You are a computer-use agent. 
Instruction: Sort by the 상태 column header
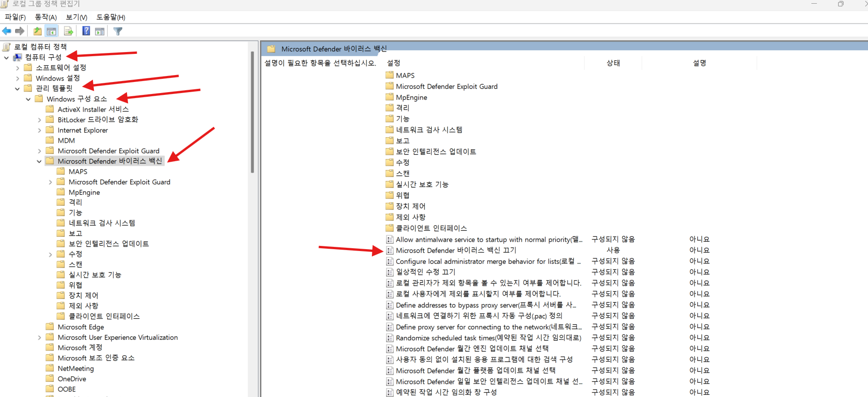pyautogui.click(x=613, y=63)
